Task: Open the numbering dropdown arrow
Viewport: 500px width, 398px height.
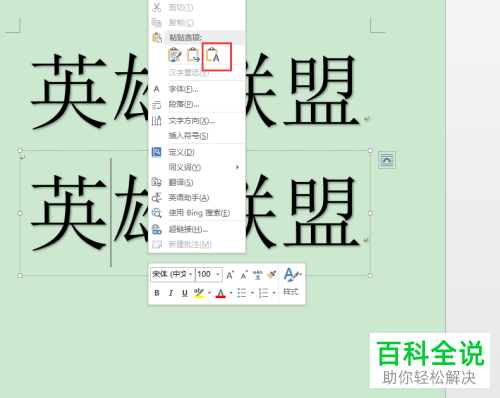Action: pos(274,293)
